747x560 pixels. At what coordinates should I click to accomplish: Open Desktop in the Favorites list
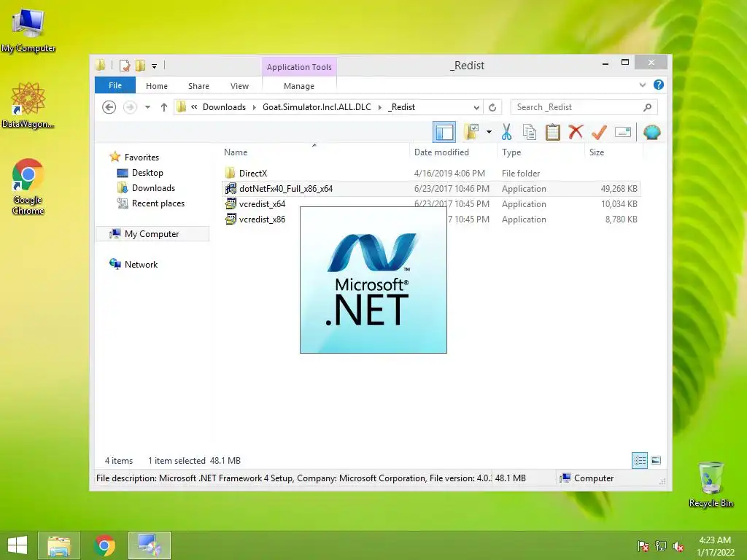pos(147,172)
